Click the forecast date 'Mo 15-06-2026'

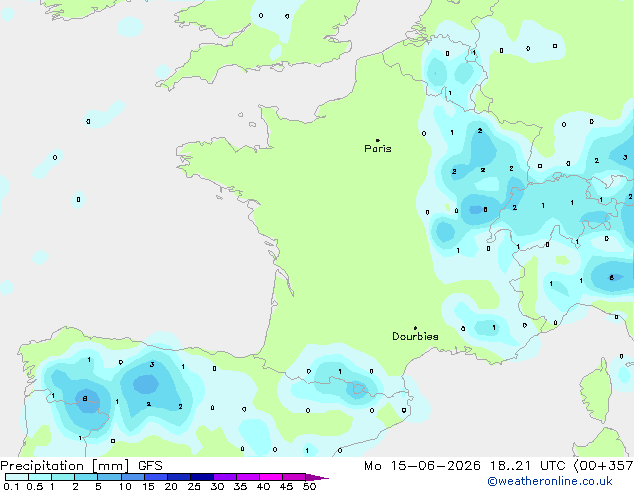[422, 466]
